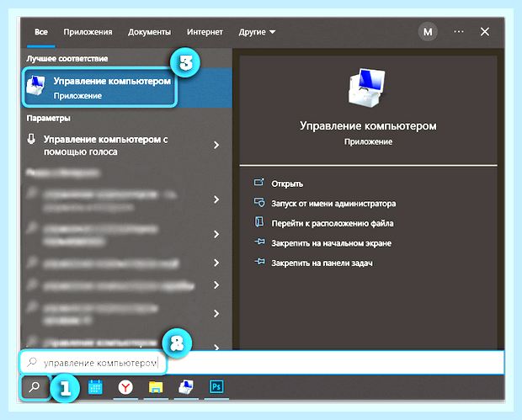The image size is (522, 420).
Task: Click the microphone icon for voice control
Action: click(31, 139)
